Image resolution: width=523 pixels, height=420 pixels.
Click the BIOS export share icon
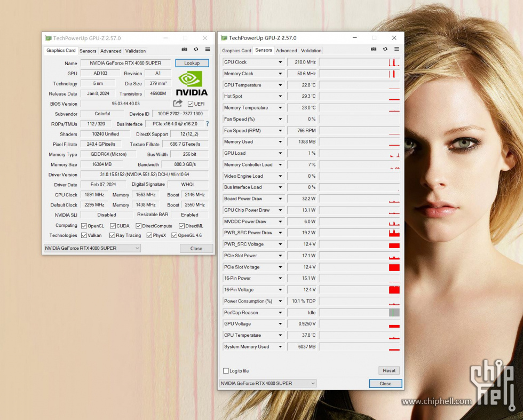178,103
